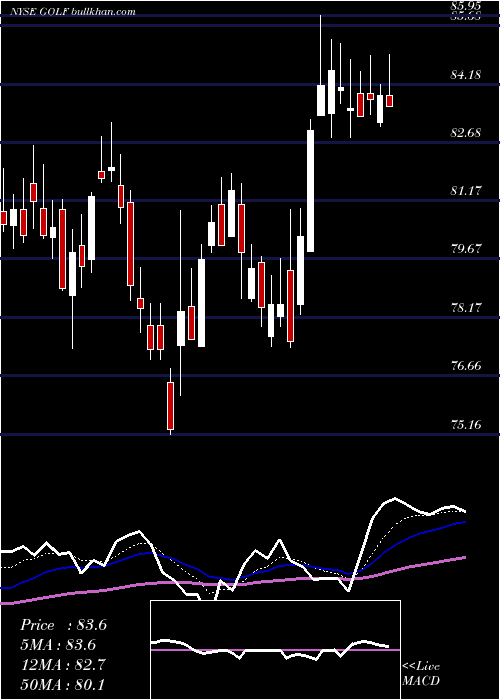
Task: Click the 5MA : 83.6 readout
Action: tap(58, 645)
